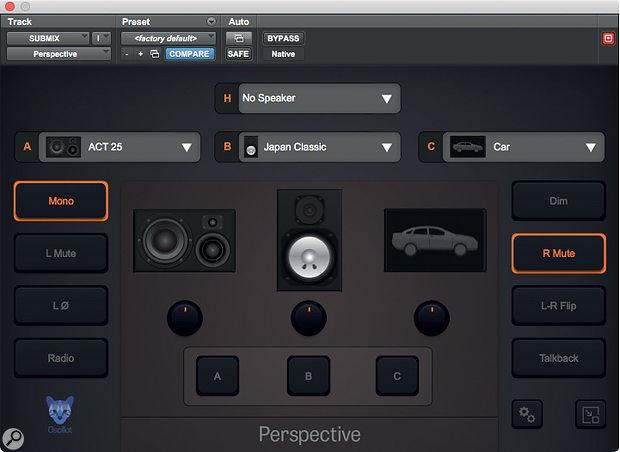
Task: Click the Oscilot cat logo
Action: coord(60,414)
